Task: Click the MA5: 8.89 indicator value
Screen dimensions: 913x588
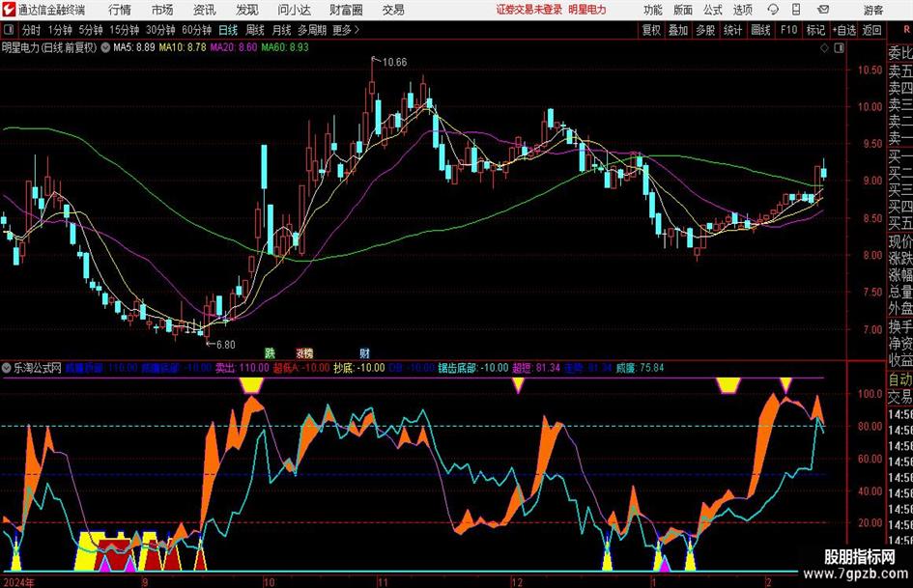Action: point(133,47)
